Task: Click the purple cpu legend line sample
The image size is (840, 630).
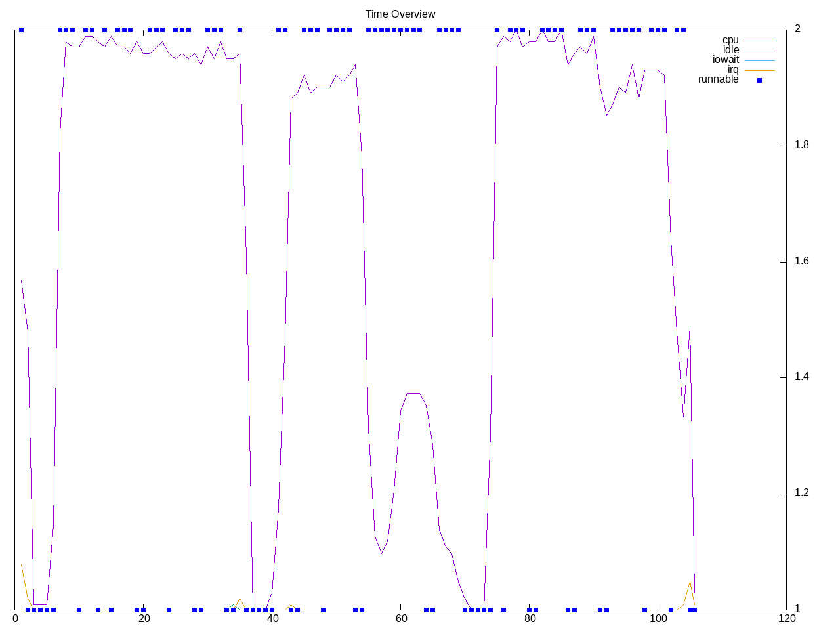Action: pyautogui.click(x=759, y=41)
